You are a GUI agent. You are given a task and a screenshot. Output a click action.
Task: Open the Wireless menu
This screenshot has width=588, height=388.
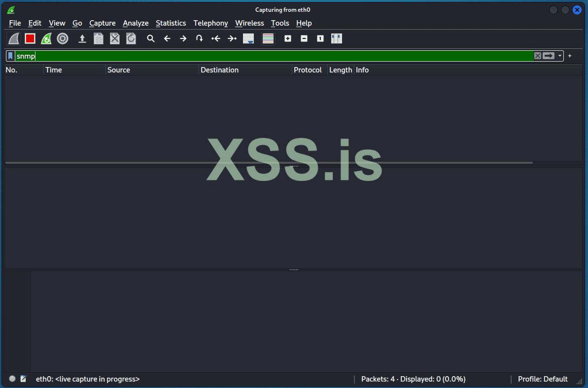coord(249,23)
